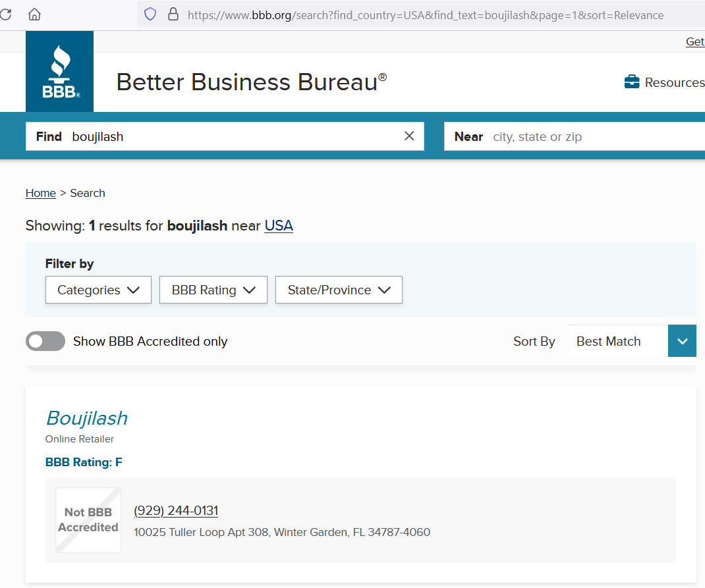This screenshot has height=588, width=705.
Task: Click the browser home icon
Action: pyautogui.click(x=35, y=14)
